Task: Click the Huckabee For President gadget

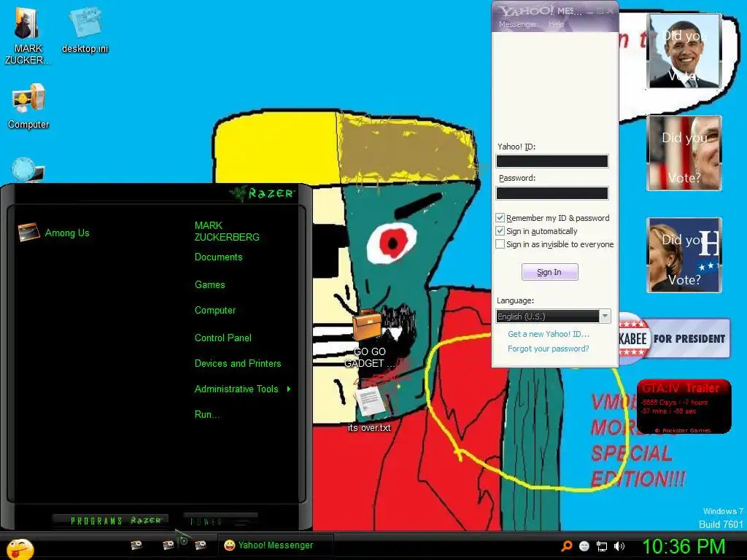Action: [674, 338]
